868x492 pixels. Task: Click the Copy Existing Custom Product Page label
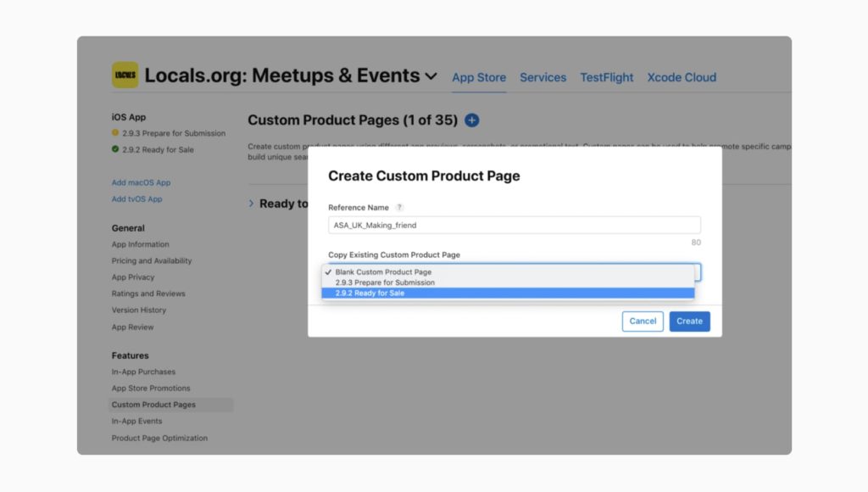click(394, 254)
